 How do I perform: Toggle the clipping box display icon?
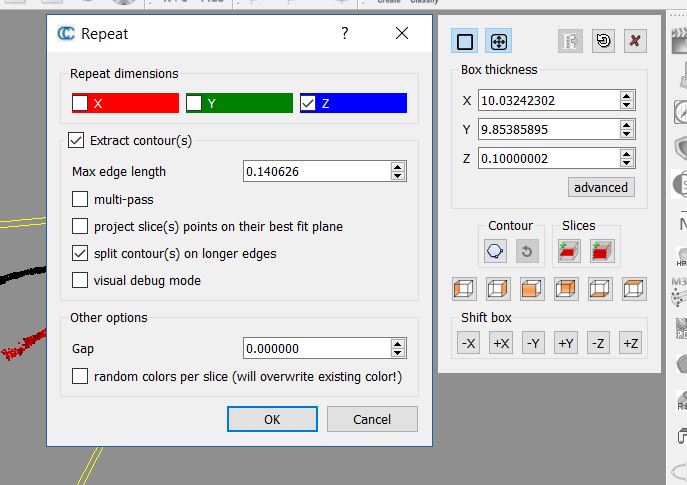pos(465,41)
